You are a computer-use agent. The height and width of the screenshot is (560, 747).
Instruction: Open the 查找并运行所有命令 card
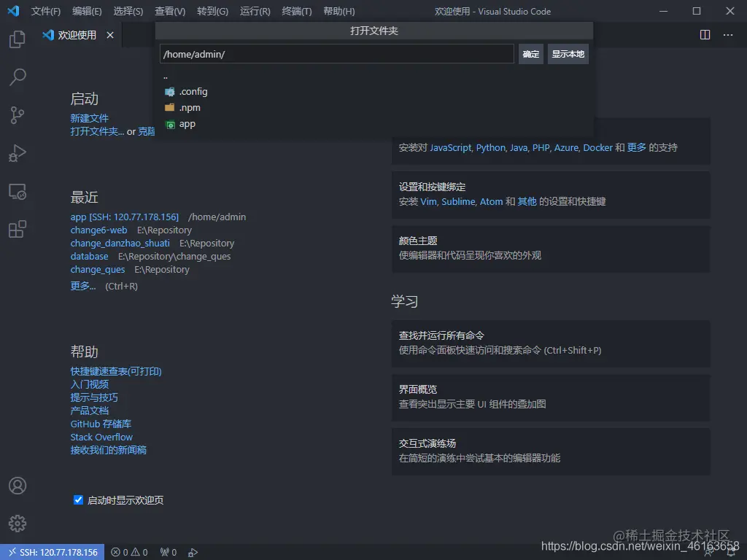pos(551,343)
